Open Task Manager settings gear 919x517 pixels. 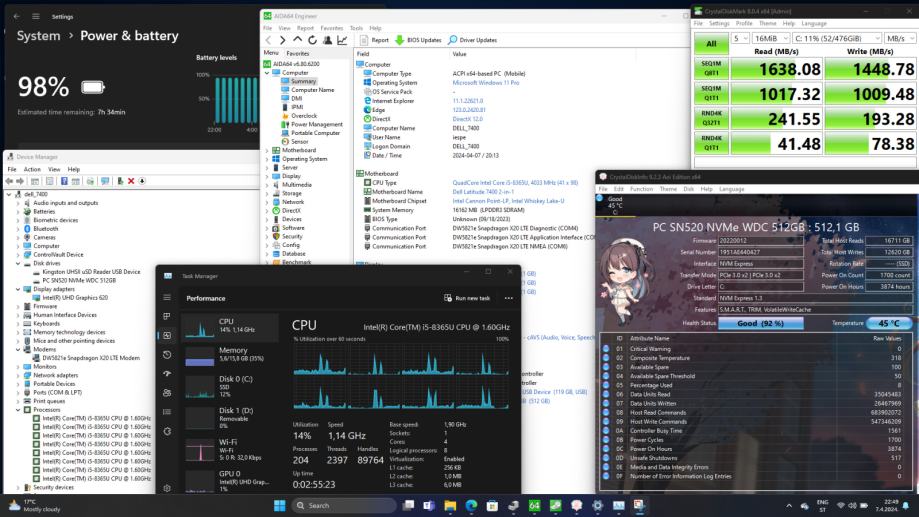click(x=167, y=488)
